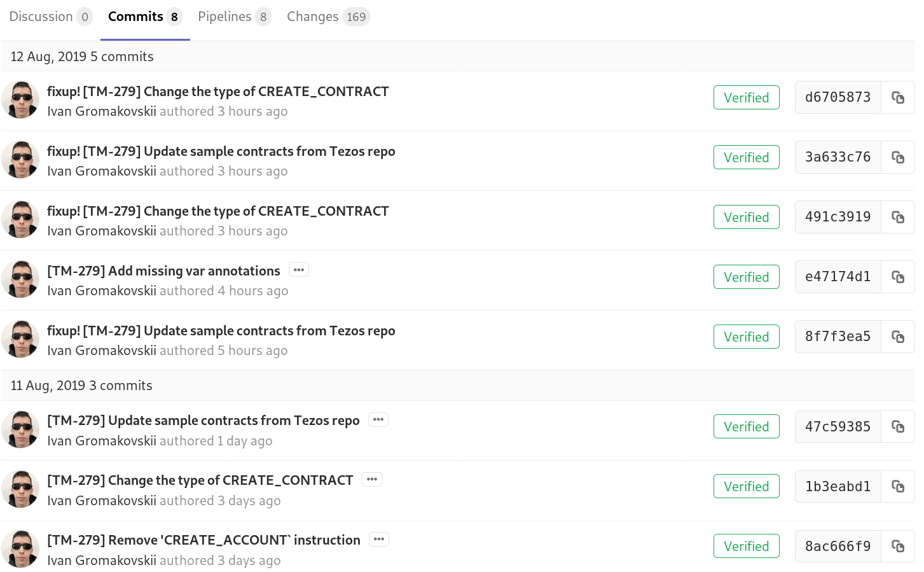
Task: Expand description of [TM-279] Change the type commit
Action: click(x=372, y=479)
